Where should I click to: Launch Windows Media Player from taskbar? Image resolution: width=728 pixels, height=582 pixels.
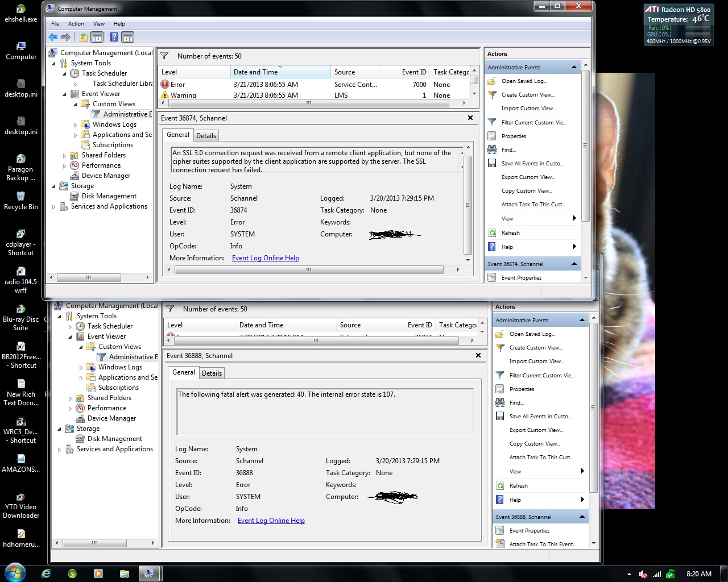(98, 573)
